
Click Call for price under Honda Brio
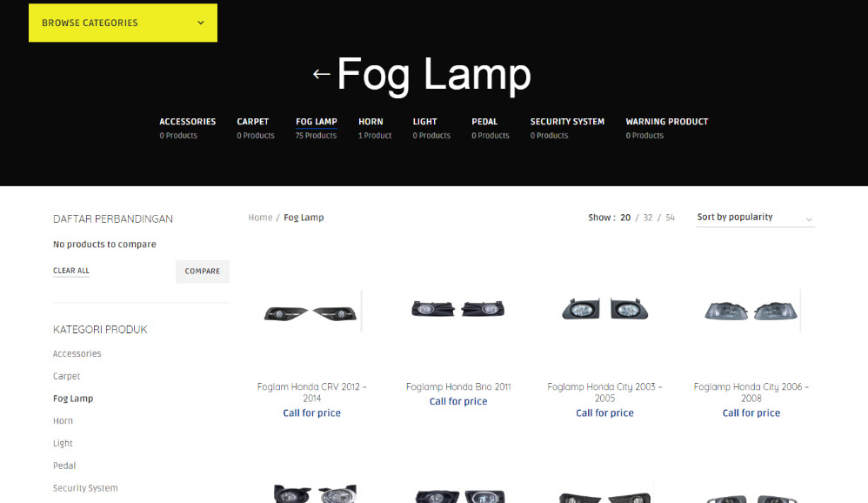point(458,402)
